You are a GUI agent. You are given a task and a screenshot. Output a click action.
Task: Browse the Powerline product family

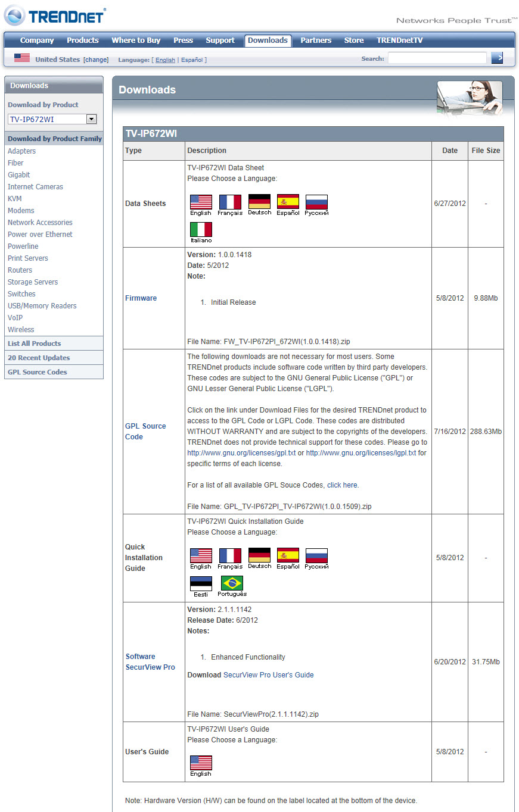click(x=23, y=246)
